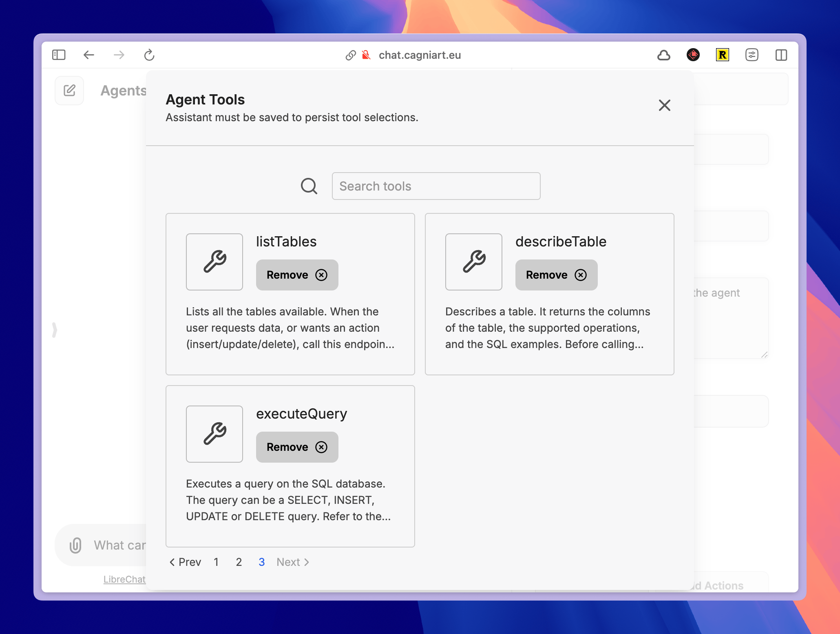Screen dimensions: 840x634
Task: Start a new chat with the edit icon
Action: point(69,91)
